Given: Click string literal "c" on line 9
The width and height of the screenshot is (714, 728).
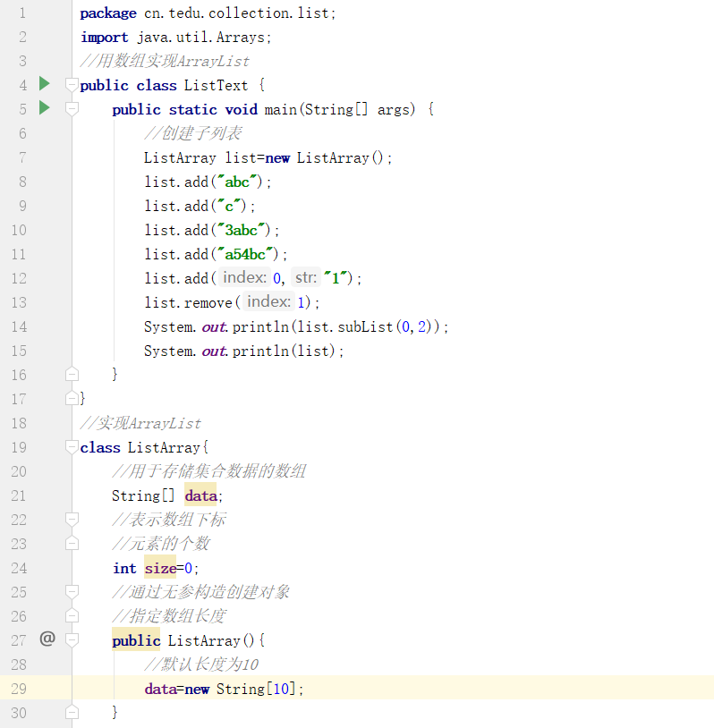Looking at the screenshot, I should tap(229, 206).
